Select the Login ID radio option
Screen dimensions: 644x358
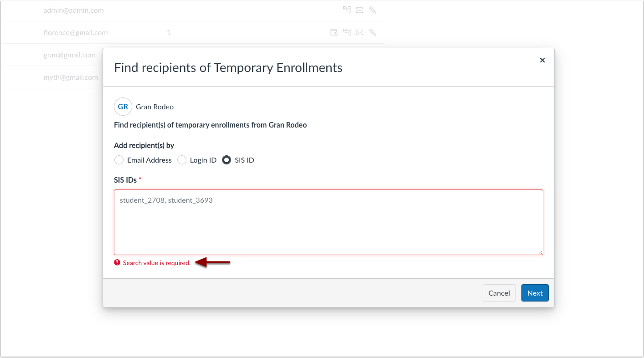[x=182, y=160]
